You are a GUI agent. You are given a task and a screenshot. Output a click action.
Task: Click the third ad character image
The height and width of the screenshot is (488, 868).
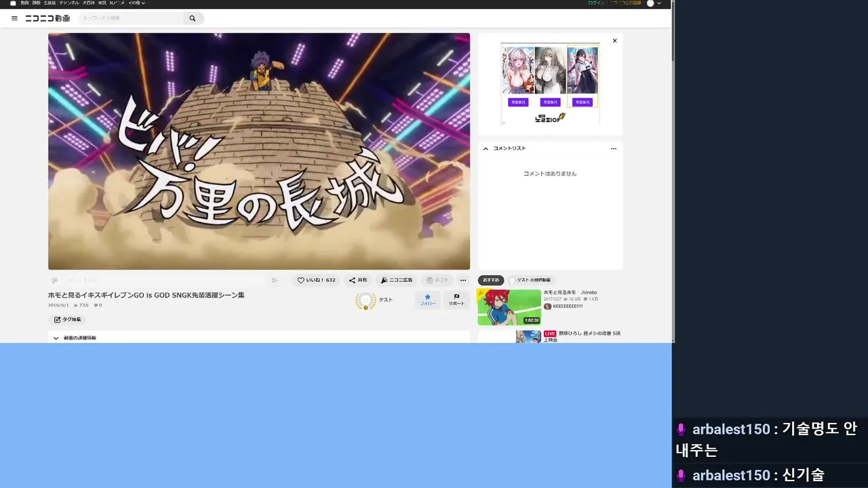click(583, 70)
